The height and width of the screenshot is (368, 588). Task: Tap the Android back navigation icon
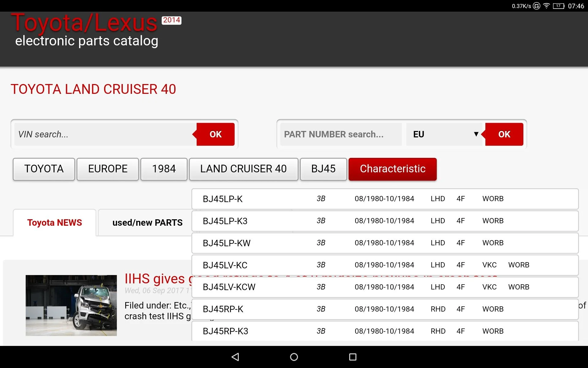235,357
